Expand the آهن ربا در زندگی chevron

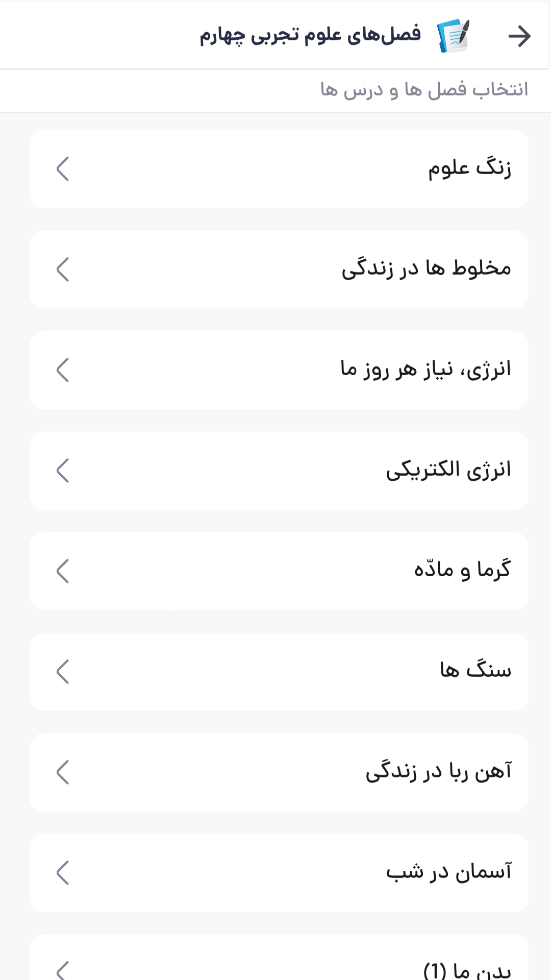63,772
